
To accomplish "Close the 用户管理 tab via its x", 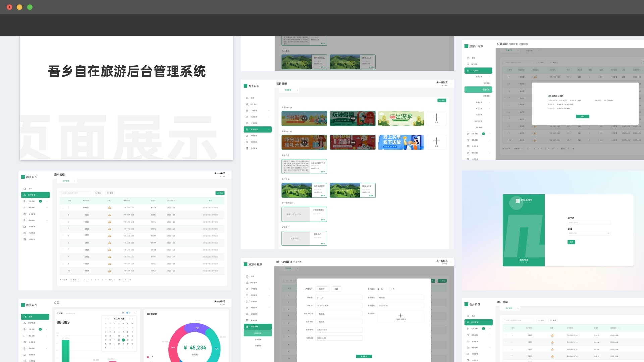I will (75, 181).
